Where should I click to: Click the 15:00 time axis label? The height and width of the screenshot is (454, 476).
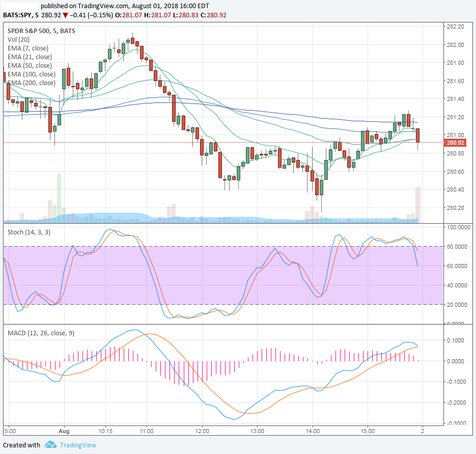pyautogui.click(x=368, y=431)
